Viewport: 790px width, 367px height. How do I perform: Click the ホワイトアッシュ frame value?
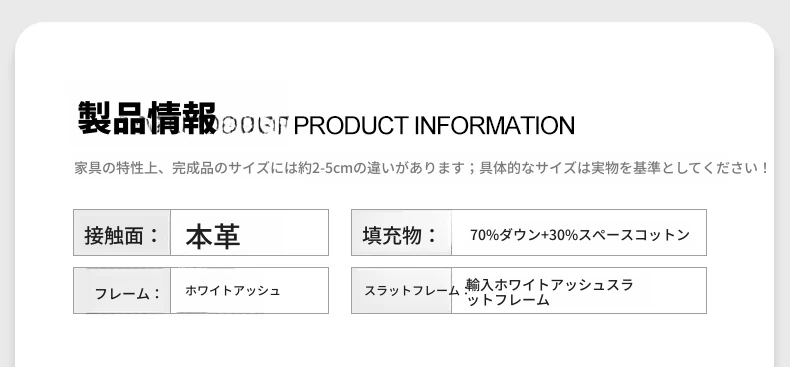tap(232, 290)
